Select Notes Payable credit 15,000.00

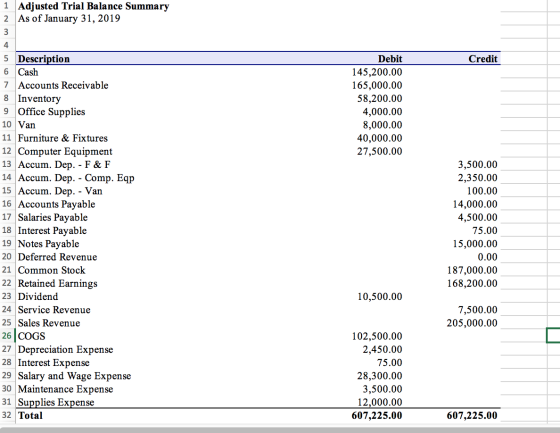pos(475,244)
